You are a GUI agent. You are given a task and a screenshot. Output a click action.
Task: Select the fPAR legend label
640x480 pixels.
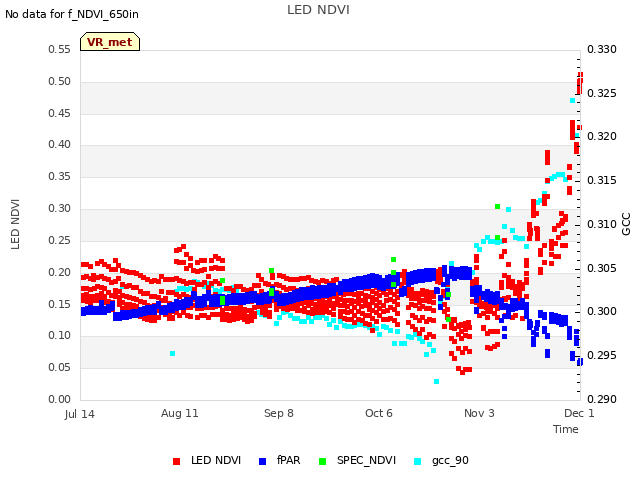tap(289, 460)
